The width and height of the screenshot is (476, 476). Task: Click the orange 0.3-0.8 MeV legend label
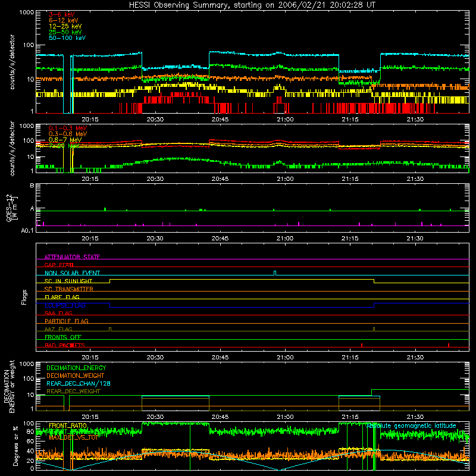click(x=68, y=134)
